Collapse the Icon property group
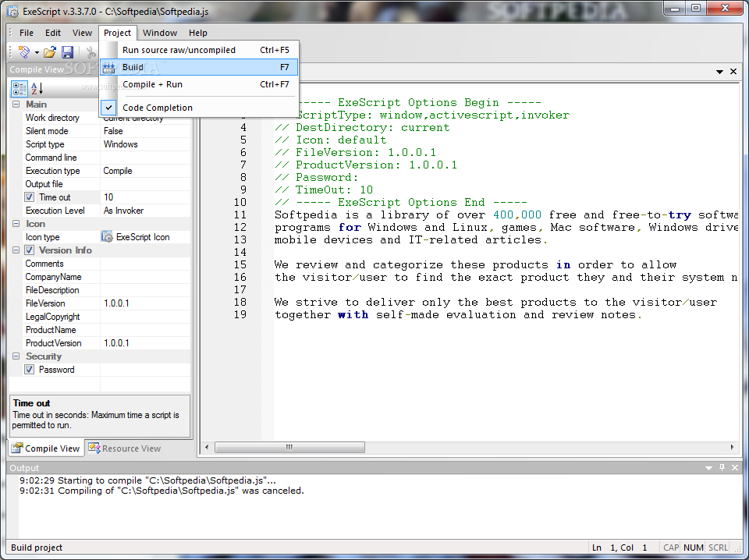The image size is (749, 560). 16,223
